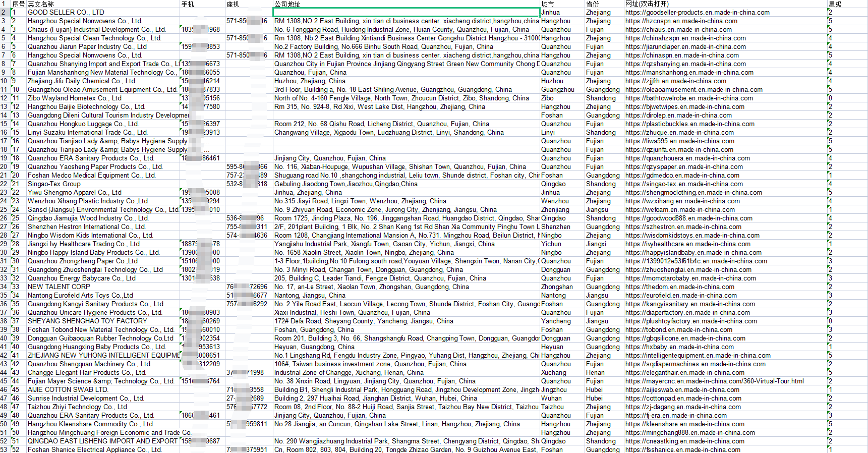Click city cell 'Zhenjiang'
Screen dimensions: 868x453
[x=562, y=209]
